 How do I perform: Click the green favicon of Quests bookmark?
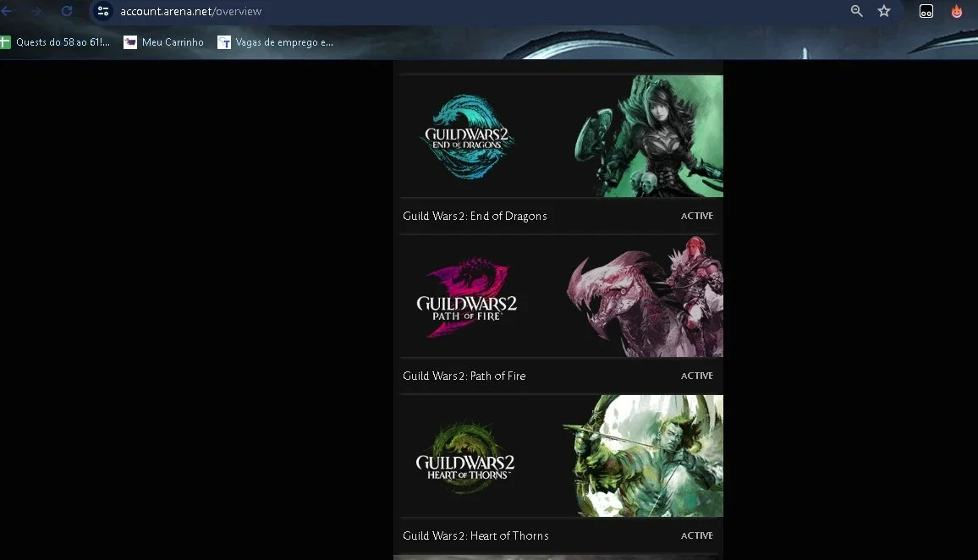[x=5, y=42]
